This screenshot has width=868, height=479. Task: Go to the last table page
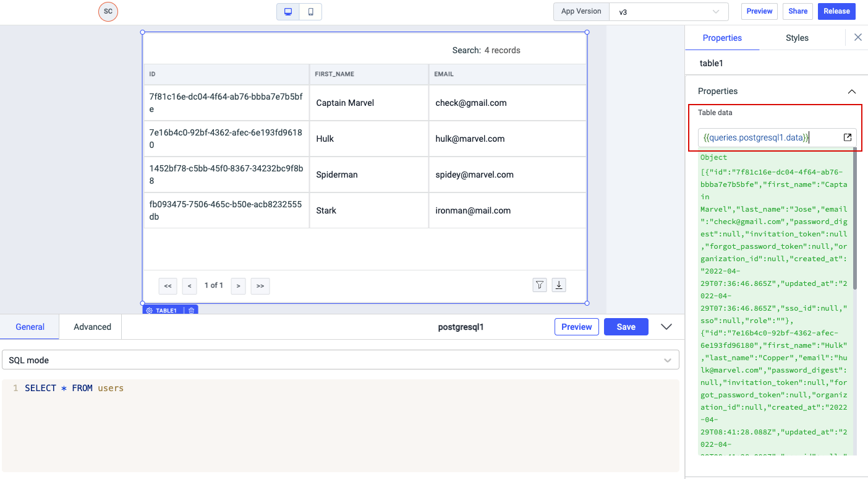coord(260,286)
